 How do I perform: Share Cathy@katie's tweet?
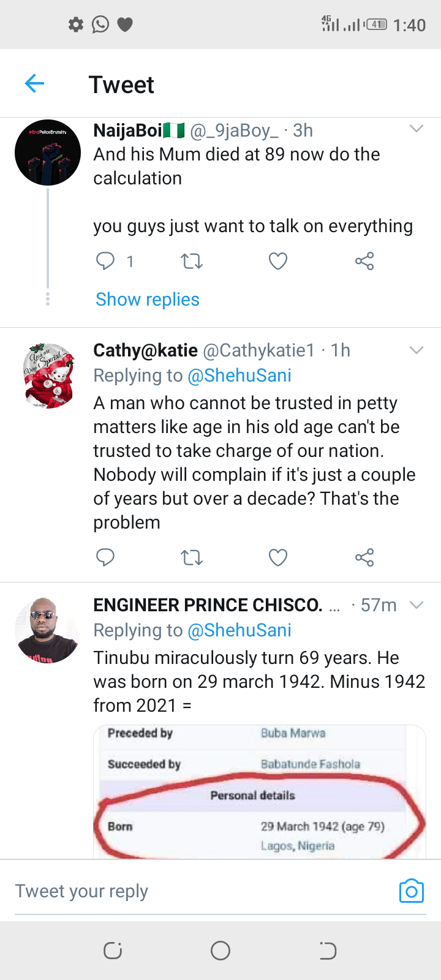click(364, 557)
